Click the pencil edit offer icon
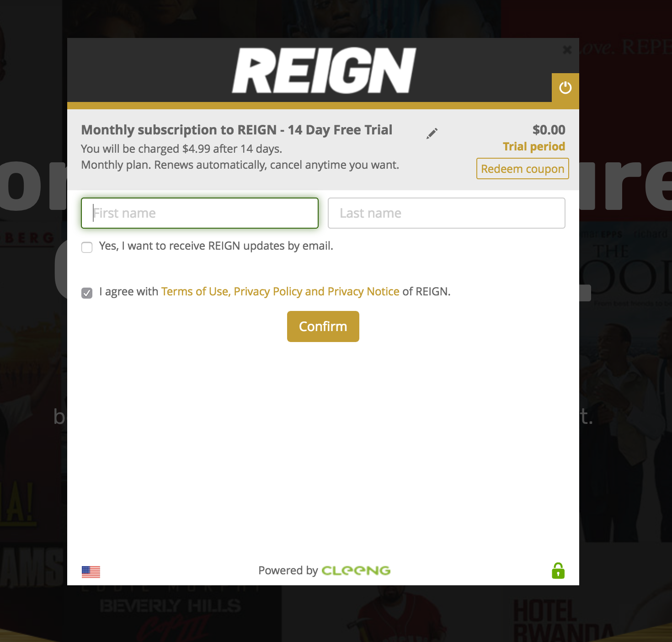 point(432,133)
